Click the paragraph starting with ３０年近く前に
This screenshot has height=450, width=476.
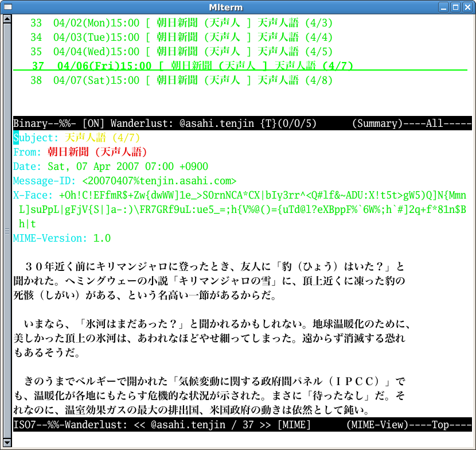pos(209,281)
